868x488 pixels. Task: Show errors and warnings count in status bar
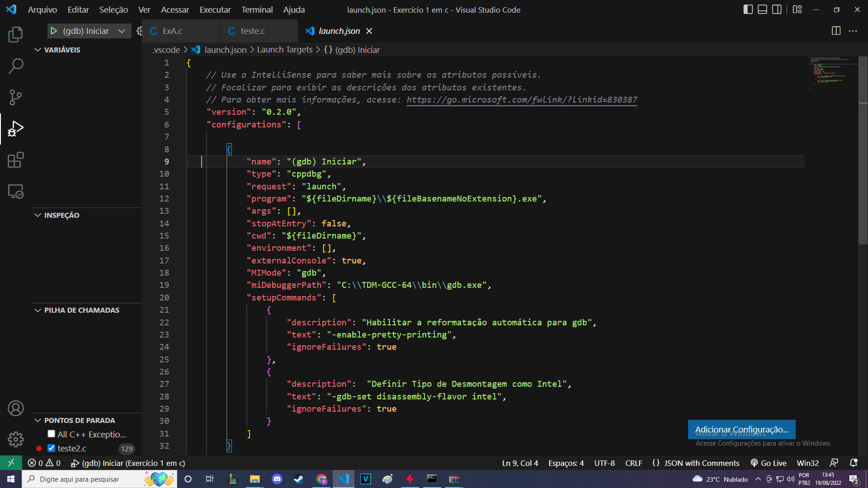click(44, 463)
